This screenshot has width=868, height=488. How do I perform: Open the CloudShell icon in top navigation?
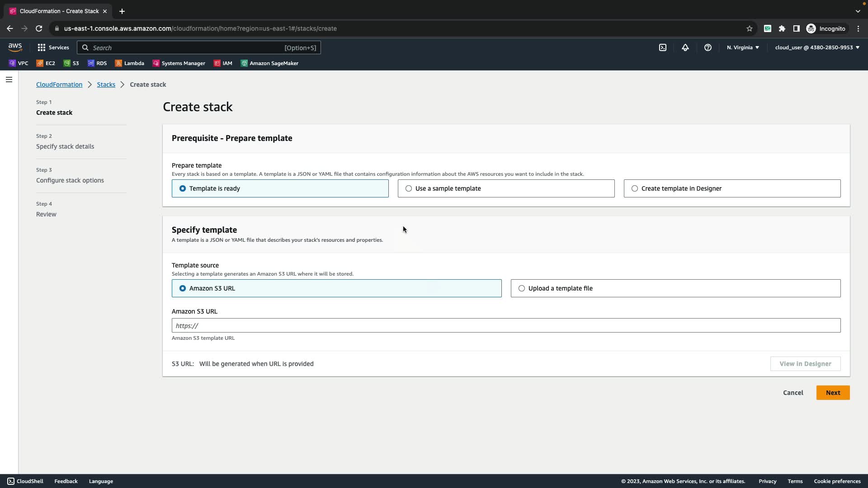click(662, 47)
